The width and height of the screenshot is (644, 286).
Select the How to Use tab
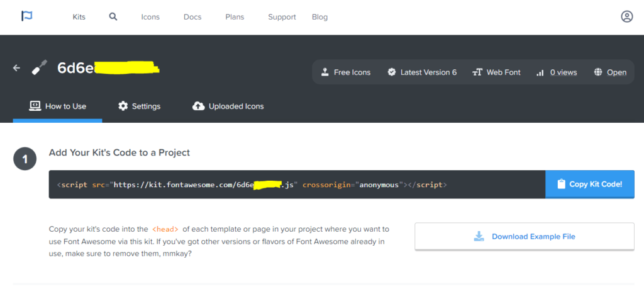coord(58,106)
